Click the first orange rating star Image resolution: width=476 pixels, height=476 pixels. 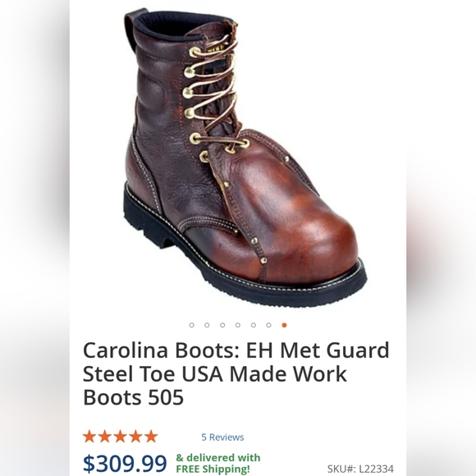89,437
